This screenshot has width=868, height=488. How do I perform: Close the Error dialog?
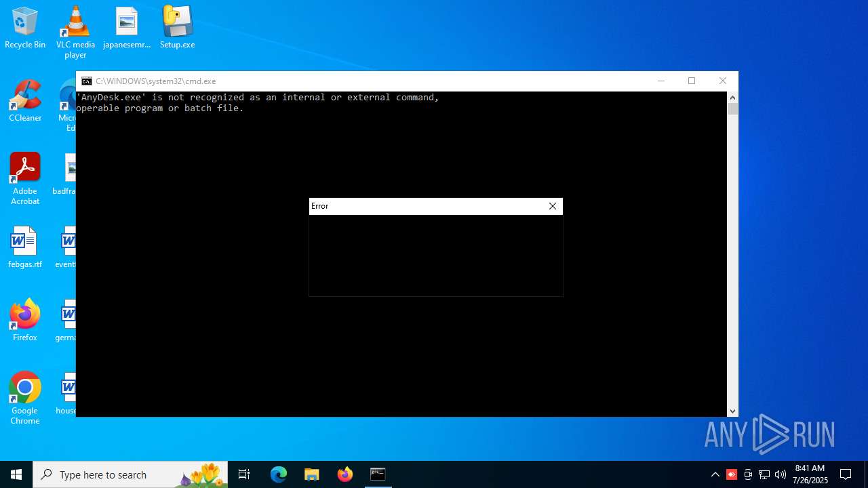tap(553, 206)
